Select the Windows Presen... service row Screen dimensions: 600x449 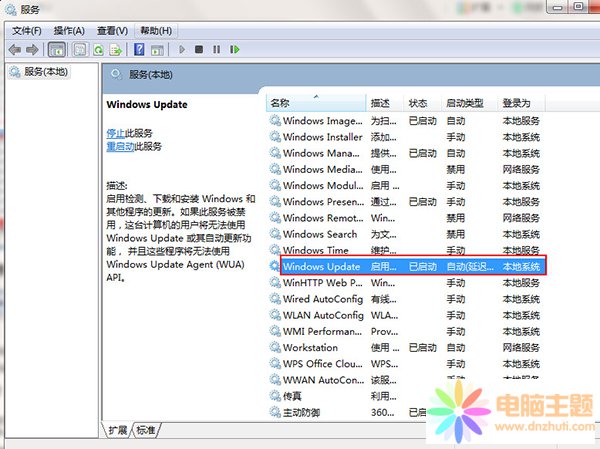pos(406,202)
